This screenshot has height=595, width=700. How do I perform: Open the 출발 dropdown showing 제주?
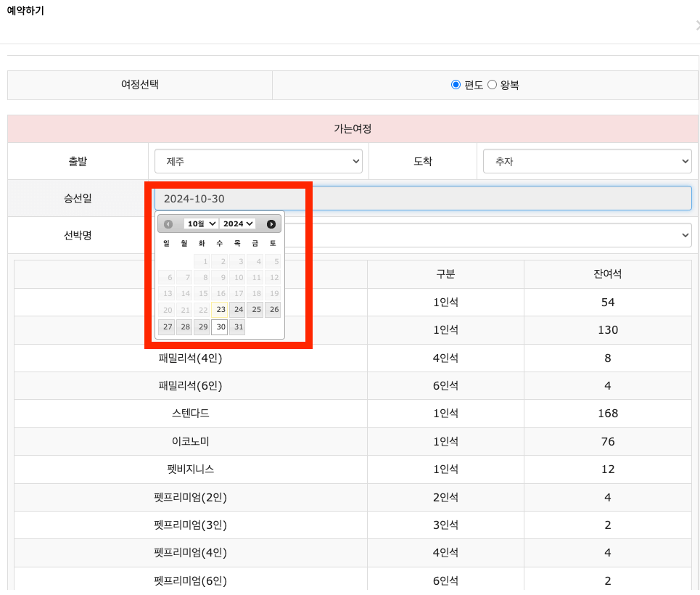click(258, 161)
